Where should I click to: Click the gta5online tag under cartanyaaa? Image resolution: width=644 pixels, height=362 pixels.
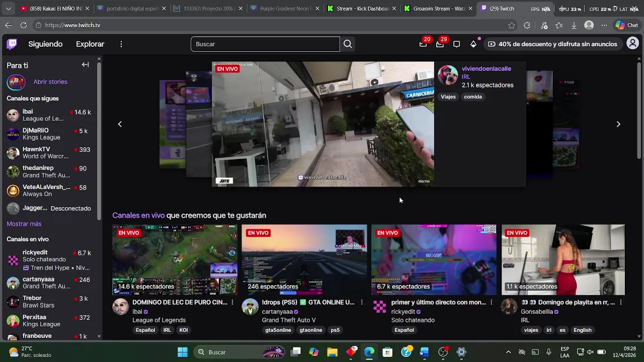pyautogui.click(x=278, y=330)
